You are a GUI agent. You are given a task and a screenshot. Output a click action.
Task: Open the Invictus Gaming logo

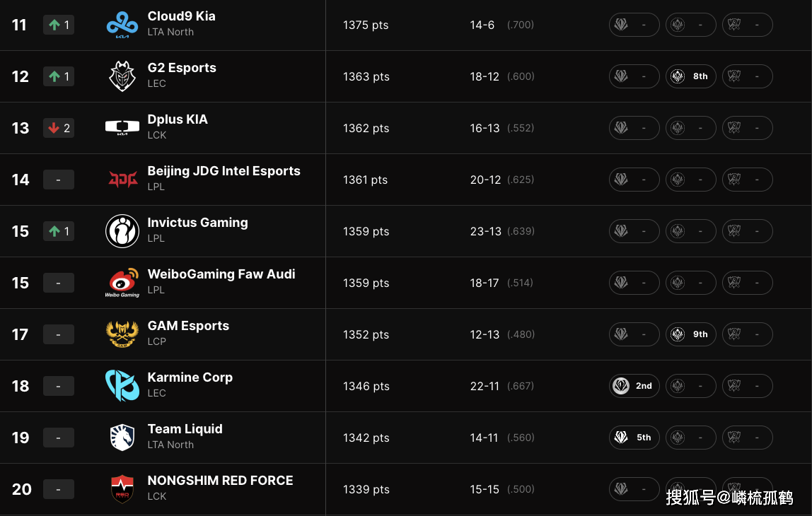click(122, 231)
